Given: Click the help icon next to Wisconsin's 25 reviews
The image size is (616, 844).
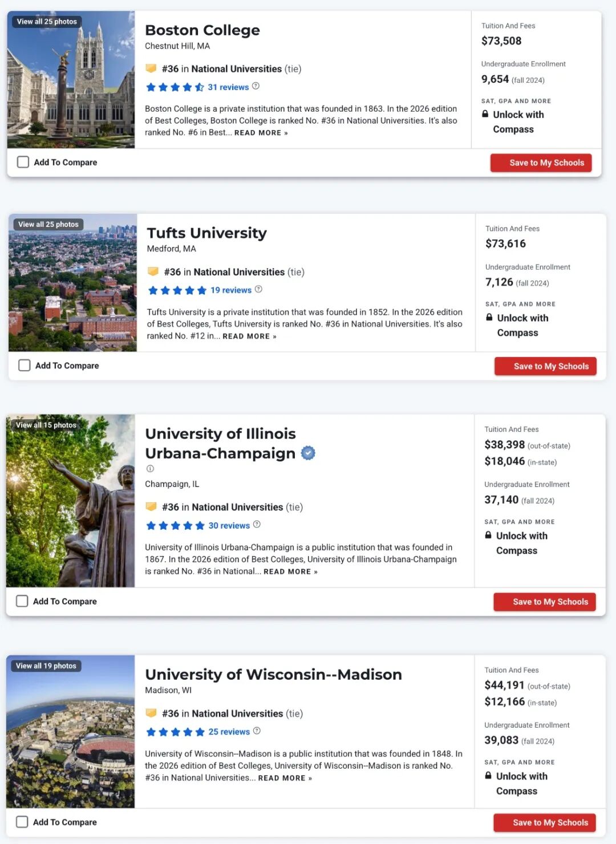Looking at the screenshot, I should (257, 731).
